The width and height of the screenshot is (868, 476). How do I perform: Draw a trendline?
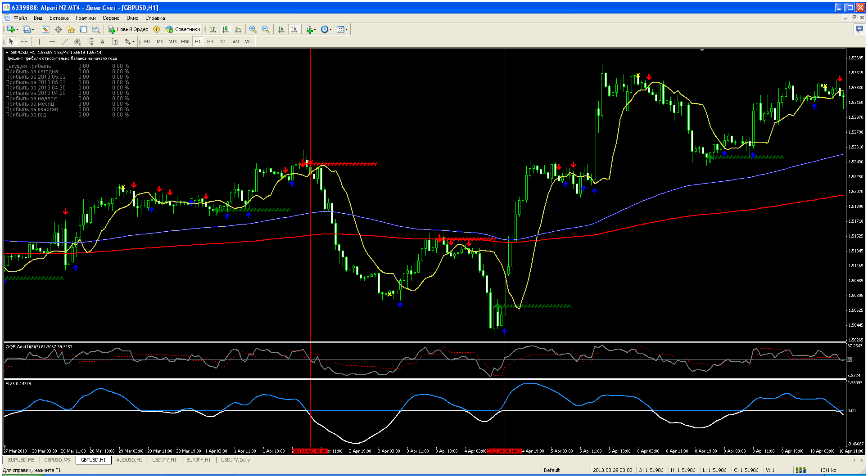pos(64,41)
